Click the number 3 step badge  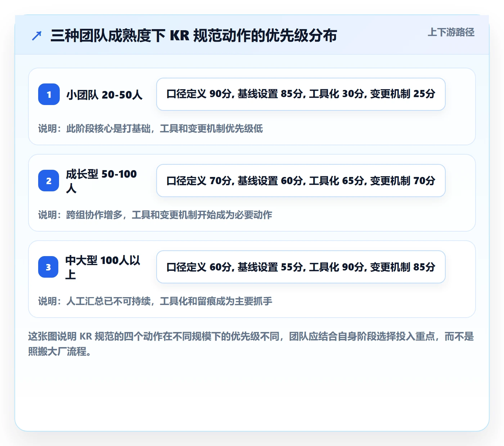[48, 267]
